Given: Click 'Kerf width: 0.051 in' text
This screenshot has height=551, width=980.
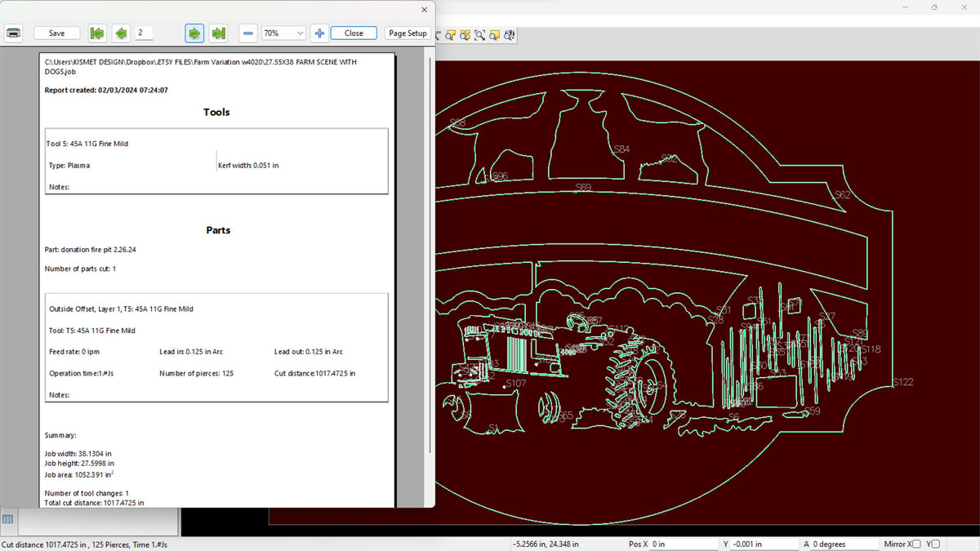Looking at the screenshot, I should 248,165.
